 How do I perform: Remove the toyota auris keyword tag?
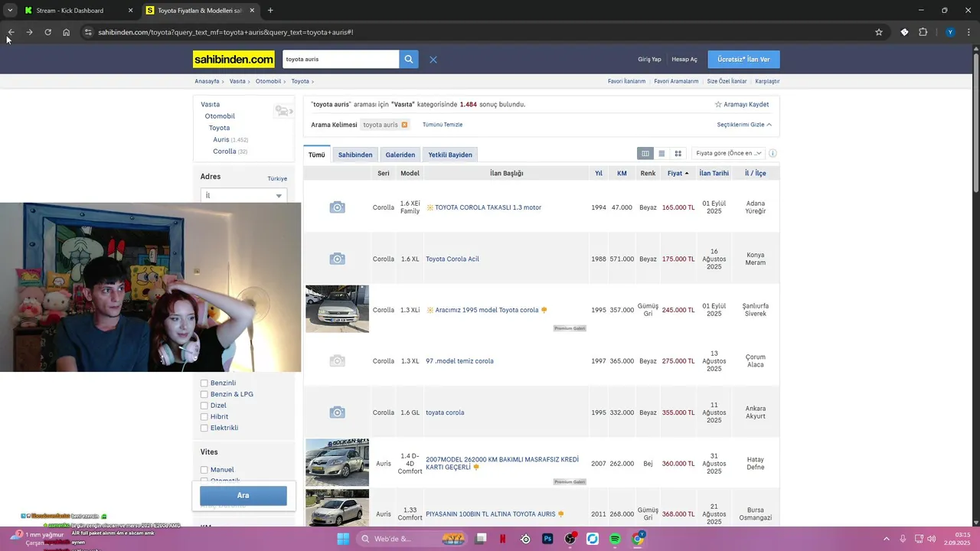pos(404,125)
